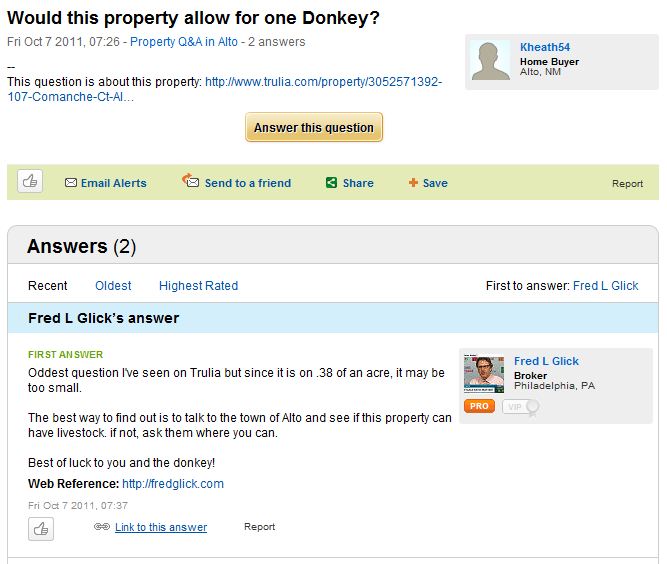Click the VIP ribbon badge
Viewport: 667px width, 564px height.
tap(519, 406)
